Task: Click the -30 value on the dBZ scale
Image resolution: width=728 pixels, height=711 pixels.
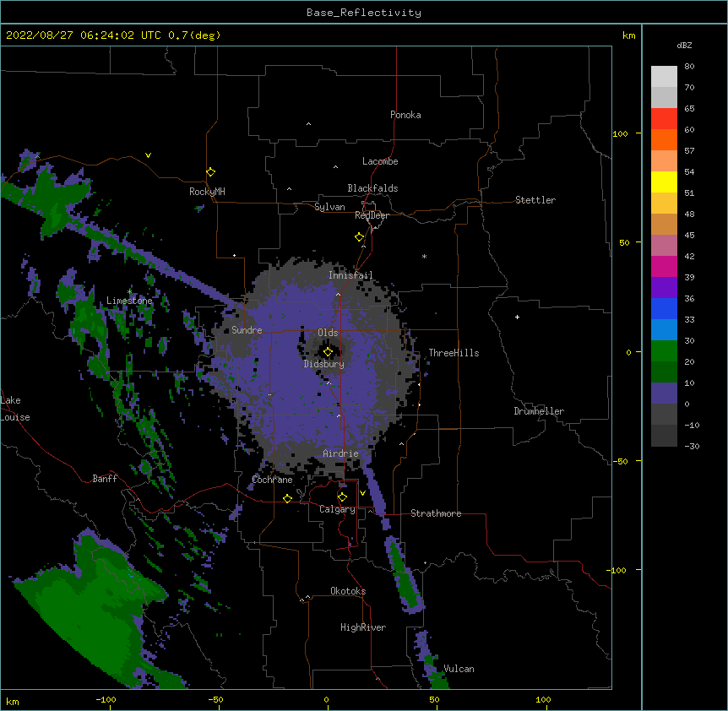Action: coord(692,446)
